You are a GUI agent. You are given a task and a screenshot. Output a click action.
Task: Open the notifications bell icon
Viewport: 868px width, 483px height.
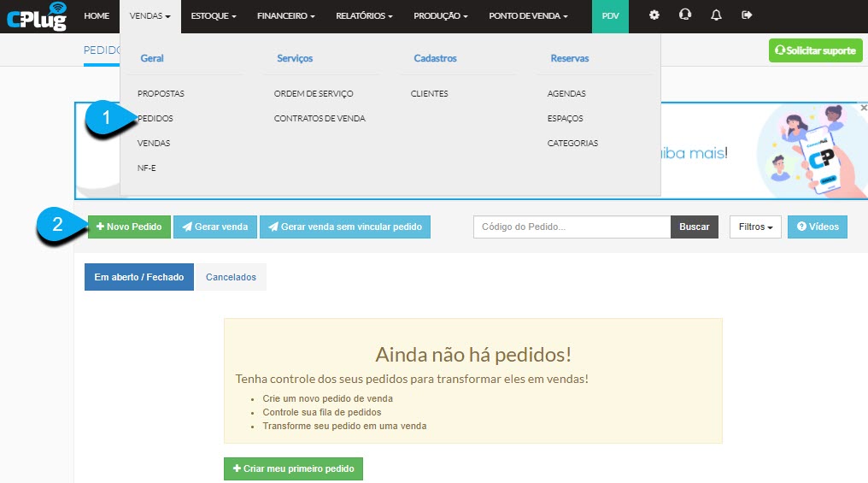716,15
